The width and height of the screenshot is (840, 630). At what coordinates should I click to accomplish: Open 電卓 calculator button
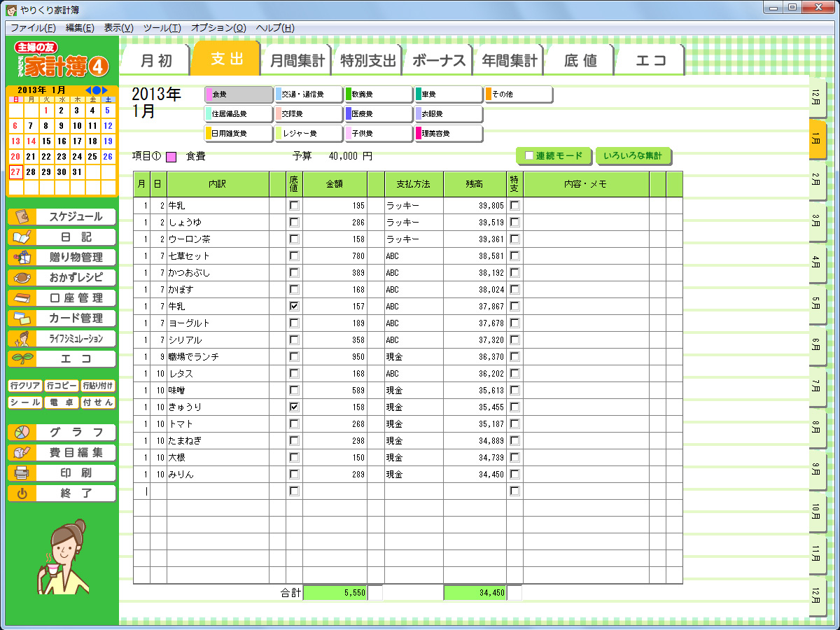pyautogui.click(x=62, y=402)
